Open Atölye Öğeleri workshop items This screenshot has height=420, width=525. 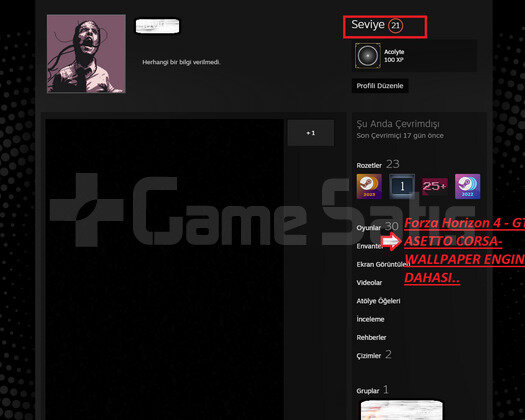pyautogui.click(x=378, y=301)
